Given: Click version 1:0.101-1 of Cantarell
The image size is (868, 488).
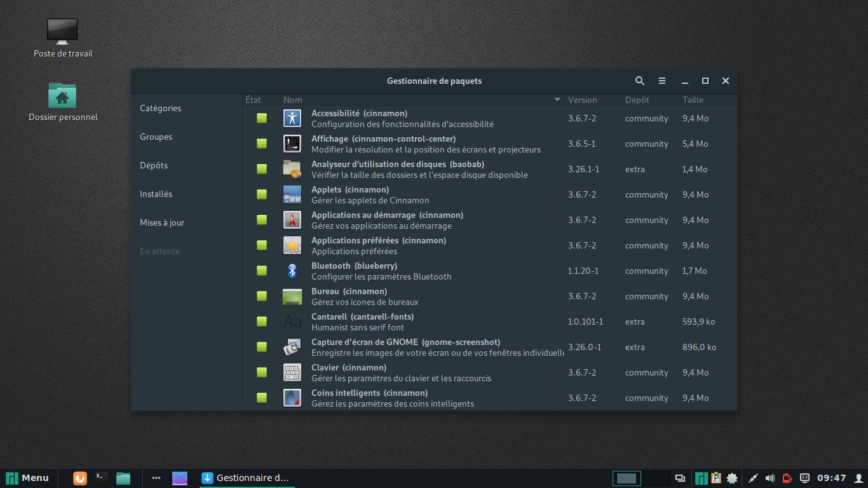Looking at the screenshot, I should (585, 322).
